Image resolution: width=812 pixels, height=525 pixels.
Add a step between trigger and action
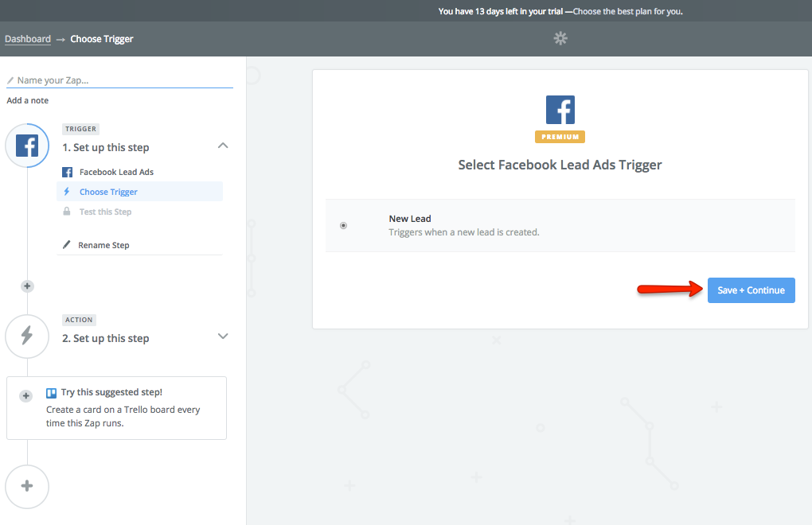(27, 286)
